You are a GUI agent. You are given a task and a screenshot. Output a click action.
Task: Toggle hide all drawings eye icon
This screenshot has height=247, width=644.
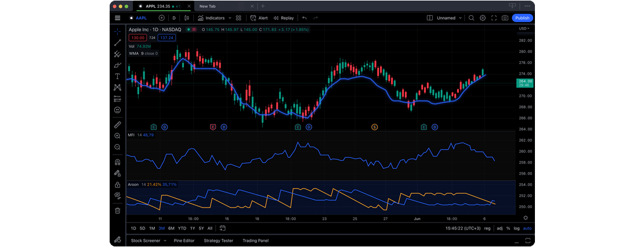point(117,196)
